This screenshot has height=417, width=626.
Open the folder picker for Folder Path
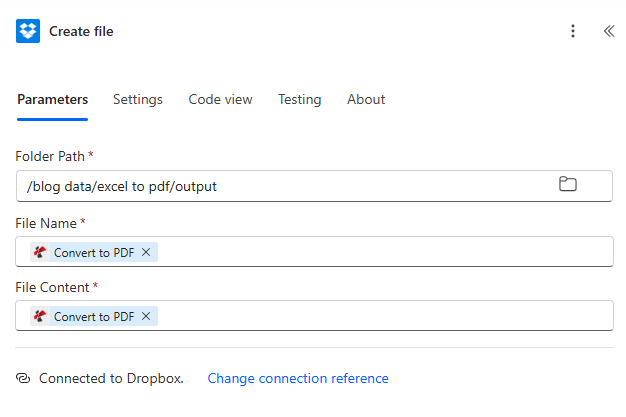[x=568, y=184]
